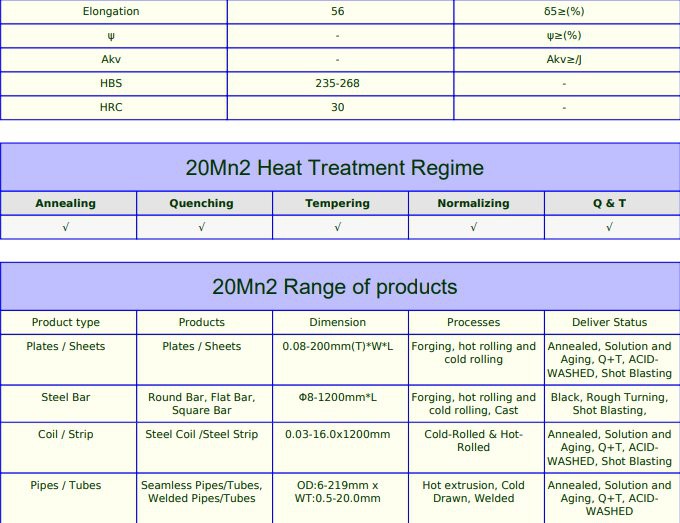Image resolution: width=680 pixels, height=523 pixels.
Task: Select the Hot extrusion, Cold Drawn, Welded cell
Action: 474,491
